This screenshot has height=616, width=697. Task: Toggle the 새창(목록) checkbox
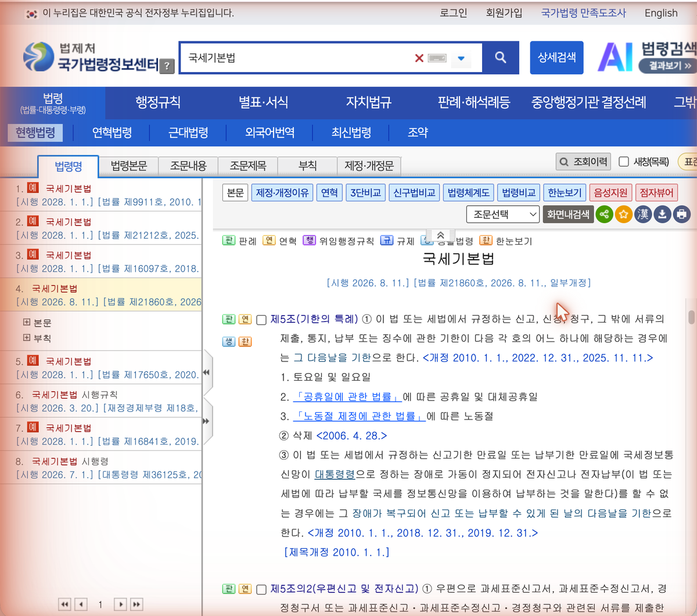coord(624,162)
